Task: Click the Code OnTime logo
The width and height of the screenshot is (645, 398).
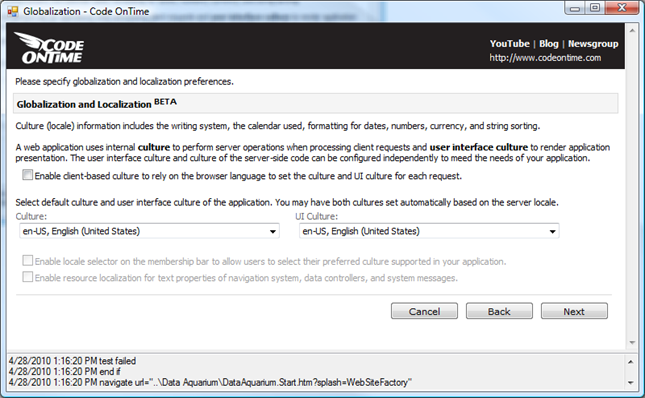Action: pos(49,48)
